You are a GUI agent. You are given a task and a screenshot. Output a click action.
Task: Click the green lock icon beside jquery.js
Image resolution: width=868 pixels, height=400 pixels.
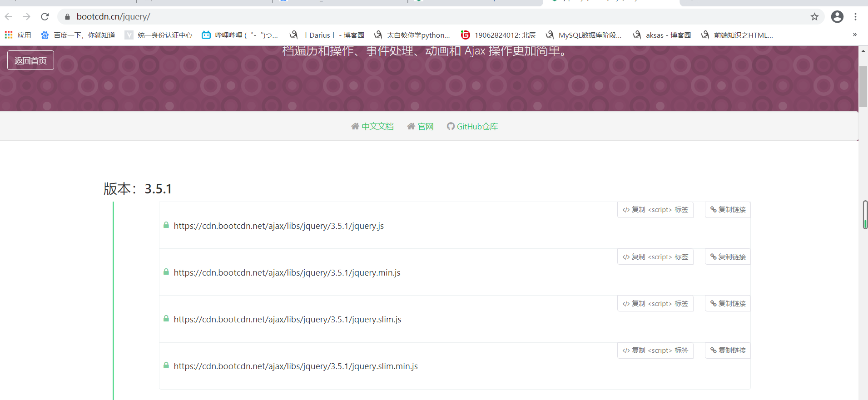click(x=166, y=225)
